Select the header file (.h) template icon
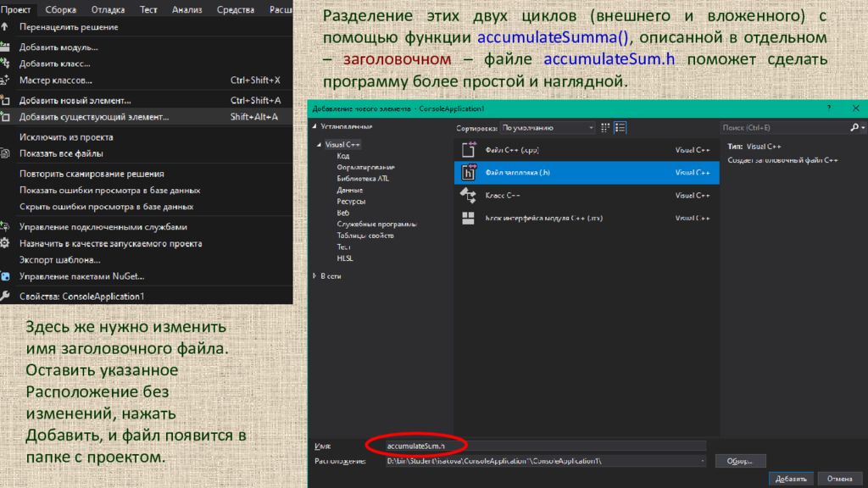Viewport: 868px width, 488px height. point(468,173)
